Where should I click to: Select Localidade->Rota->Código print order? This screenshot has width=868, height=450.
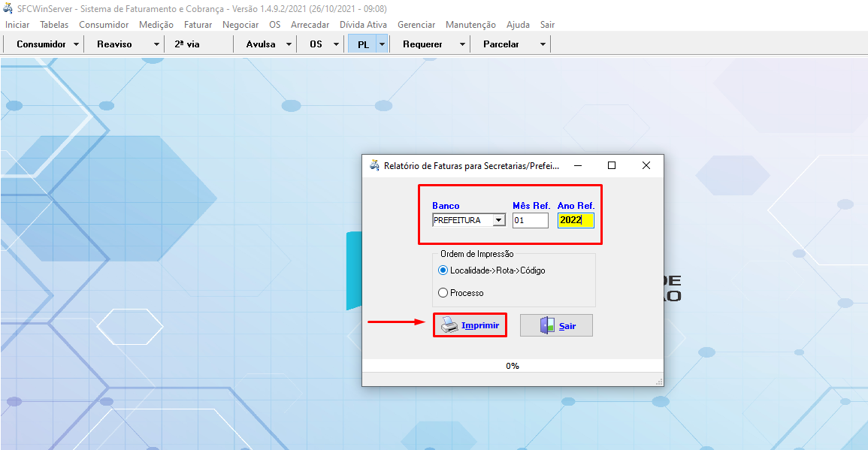[x=443, y=270]
